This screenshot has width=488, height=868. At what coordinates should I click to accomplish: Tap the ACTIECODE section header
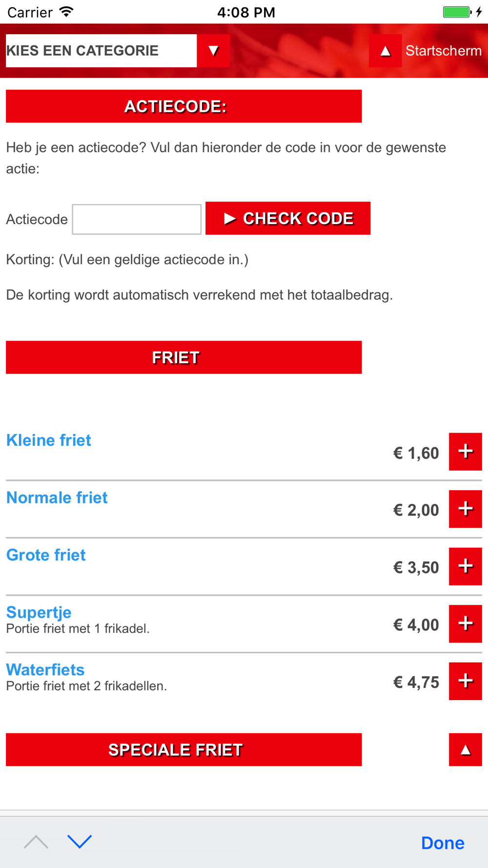(183, 106)
